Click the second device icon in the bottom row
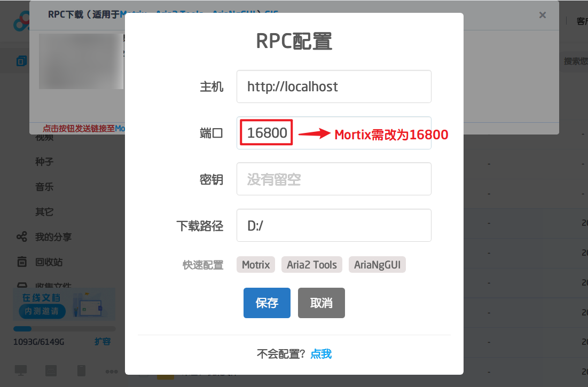 coord(51,370)
